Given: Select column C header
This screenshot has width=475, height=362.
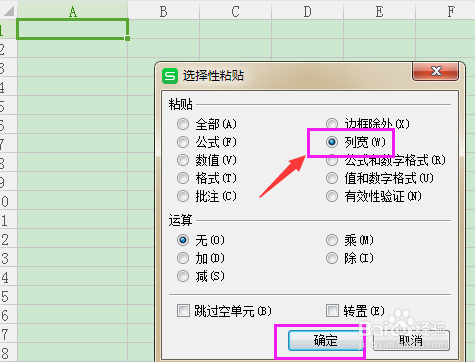Looking at the screenshot, I should point(235,11).
